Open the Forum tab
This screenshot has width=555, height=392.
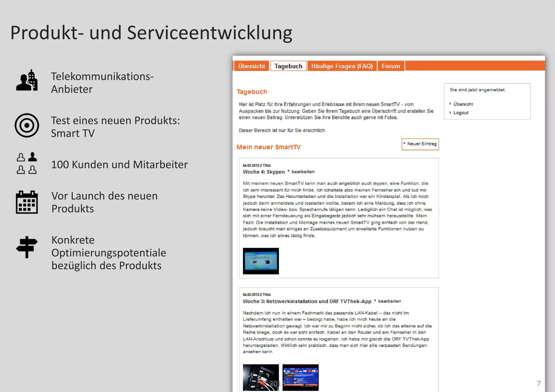[x=391, y=66]
